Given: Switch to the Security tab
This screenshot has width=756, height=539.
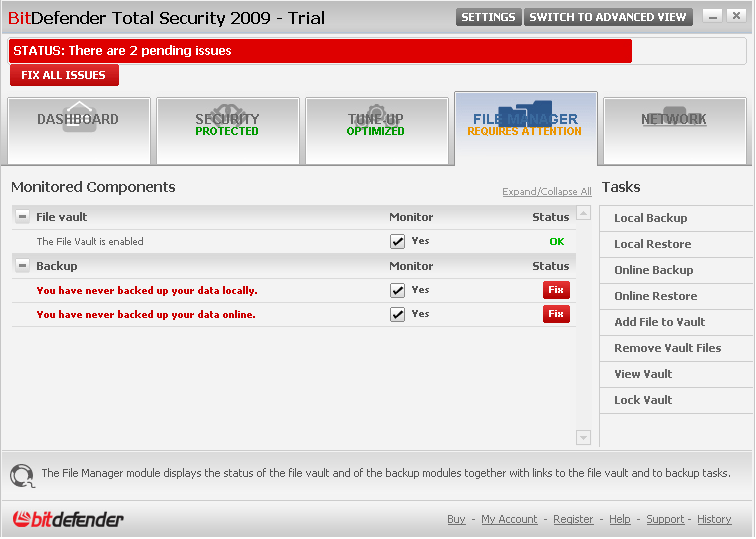Looking at the screenshot, I should tap(228, 131).
